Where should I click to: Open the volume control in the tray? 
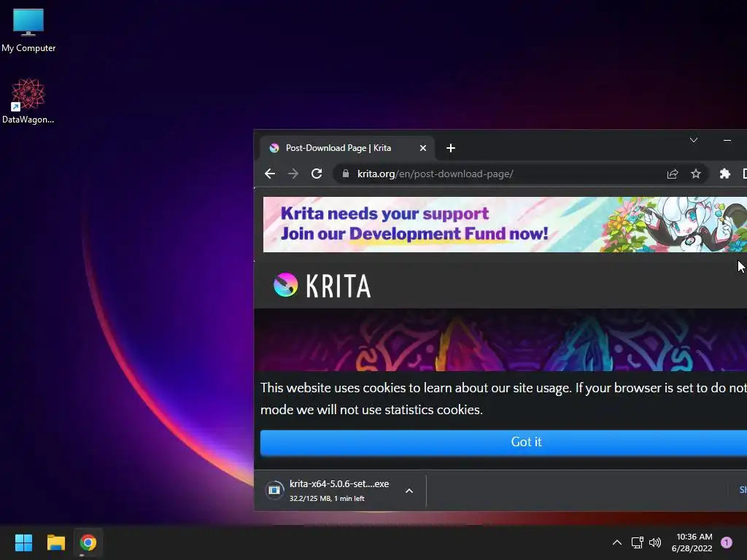[655, 542]
